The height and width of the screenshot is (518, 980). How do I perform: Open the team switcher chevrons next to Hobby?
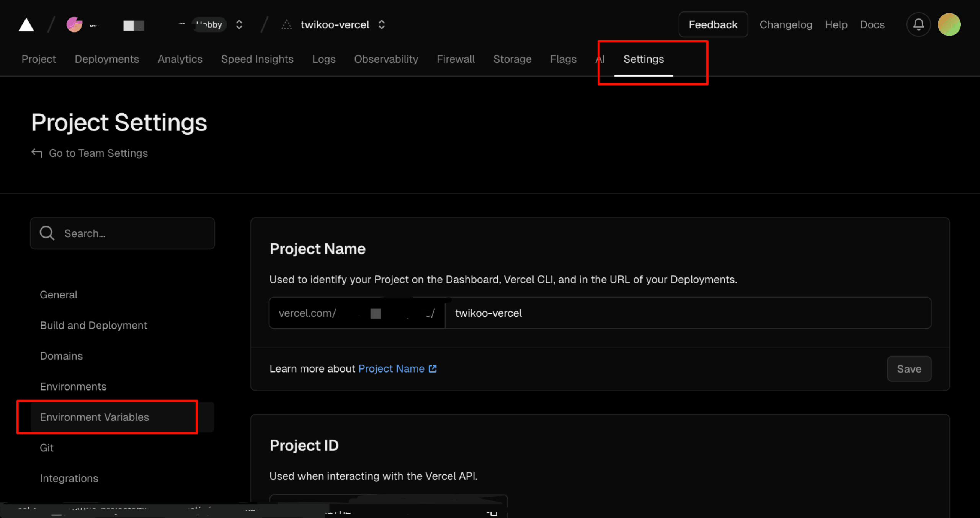239,24
